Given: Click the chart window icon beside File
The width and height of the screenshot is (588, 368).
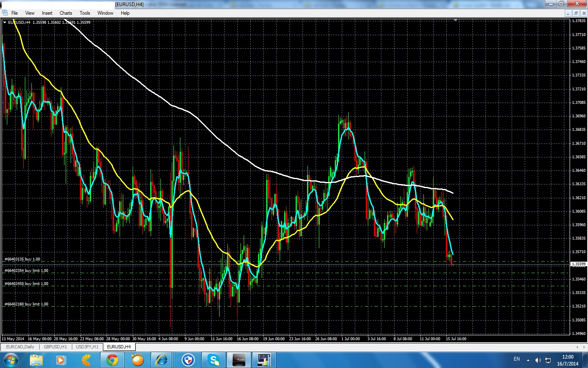Looking at the screenshot, I should [x=4, y=13].
